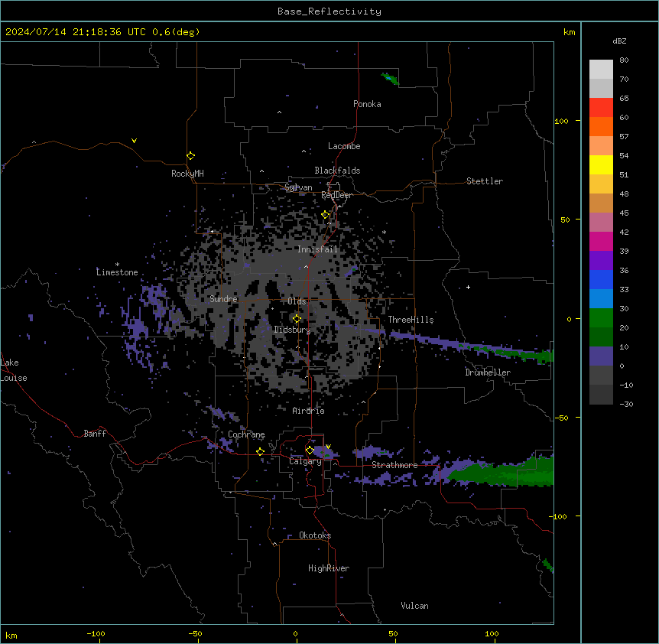
Task: Click the Innisfail label
Action: (317, 249)
